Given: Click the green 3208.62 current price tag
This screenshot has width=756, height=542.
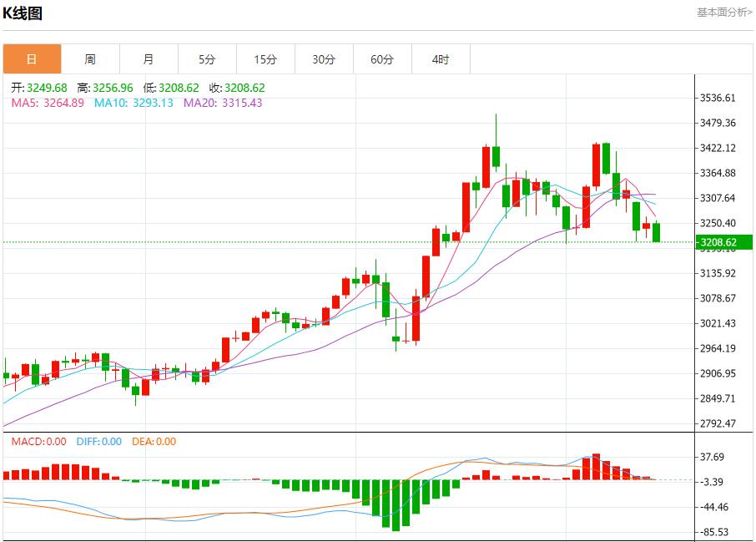Looking at the screenshot, I should (x=717, y=243).
